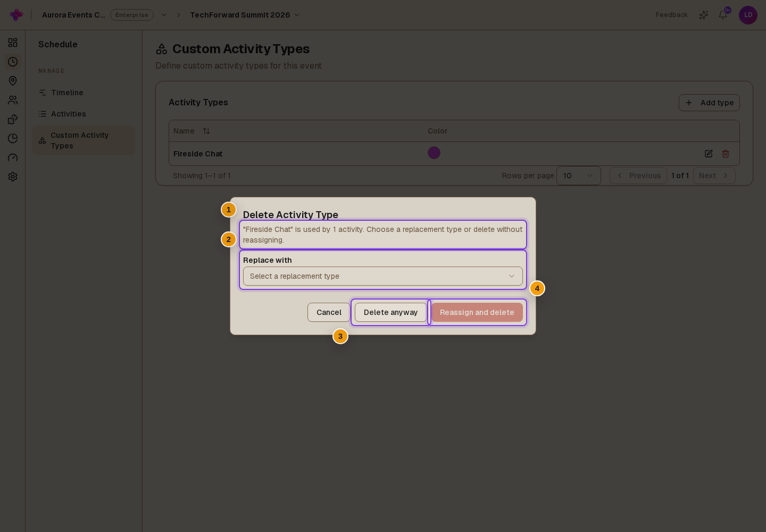This screenshot has height=532, width=766.
Task: Edit the Fireside Chat activity type
Action: [709, 154]
